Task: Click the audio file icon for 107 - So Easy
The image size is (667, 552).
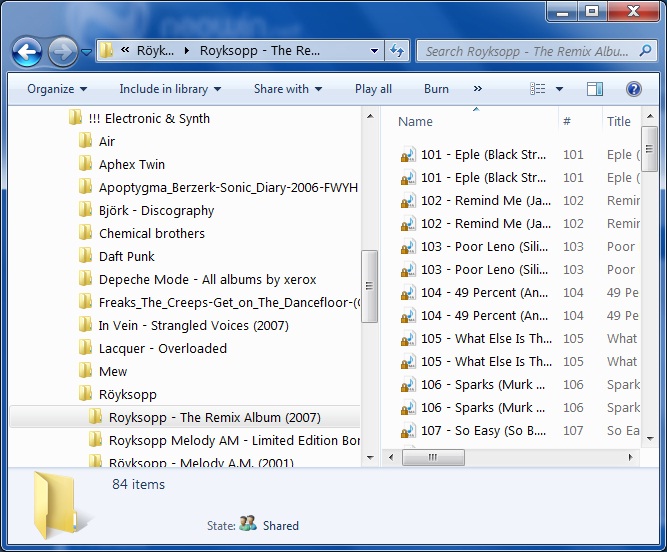Action: coord(408,431)
